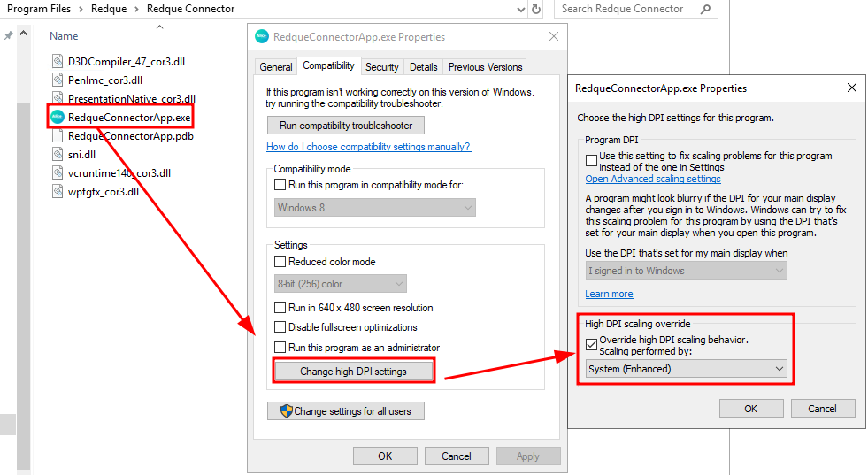This screenshot has width=868, height=475.
Task: Click the Change high DPI settings button
Action: [x=353, y=372]
